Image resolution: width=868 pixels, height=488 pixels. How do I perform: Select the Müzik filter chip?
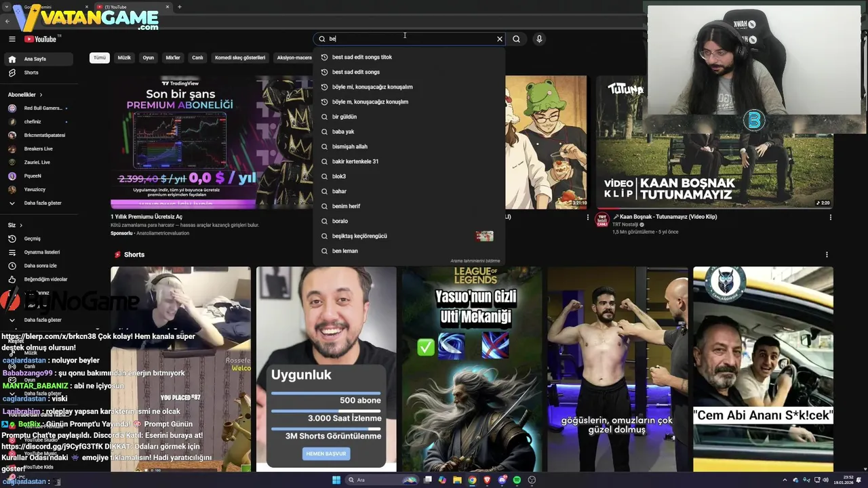click(124, 58)
